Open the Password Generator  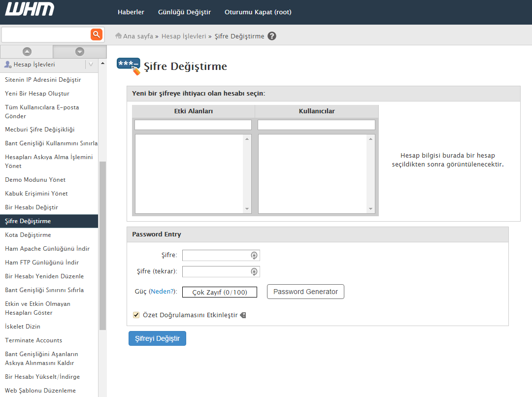[x=305, y=292]
